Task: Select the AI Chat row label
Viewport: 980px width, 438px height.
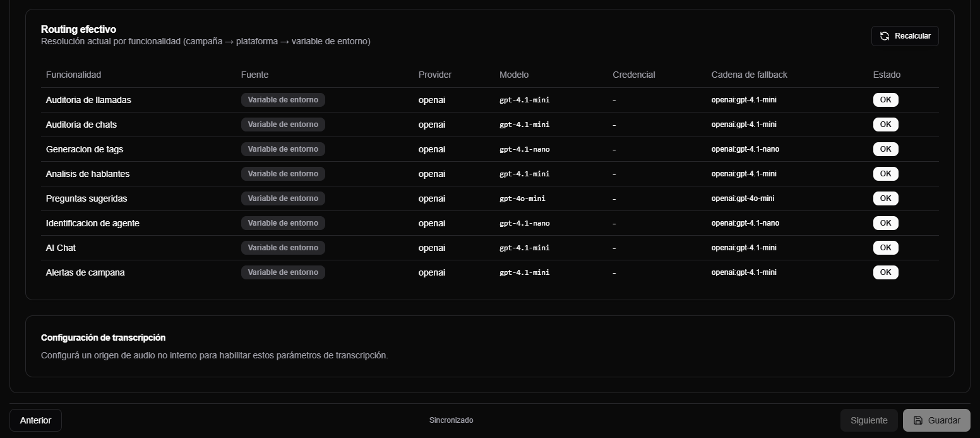Action: point(61,248)
